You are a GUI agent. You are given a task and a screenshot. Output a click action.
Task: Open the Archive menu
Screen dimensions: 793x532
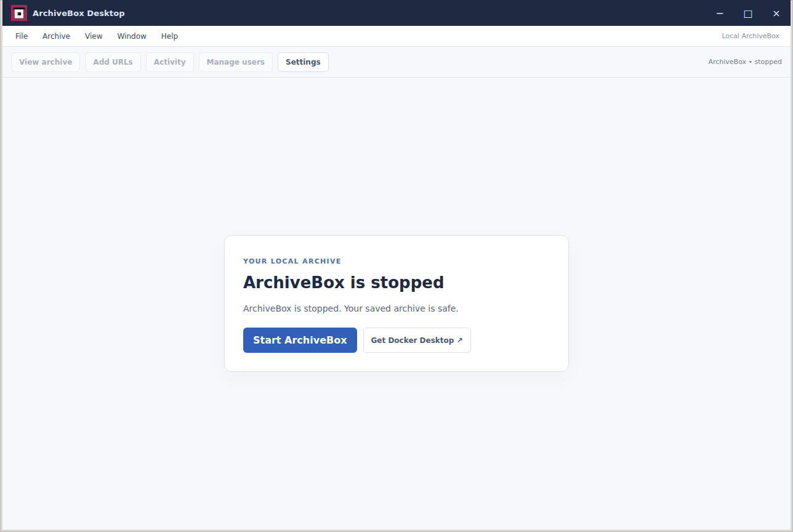(x=56, y=36)
